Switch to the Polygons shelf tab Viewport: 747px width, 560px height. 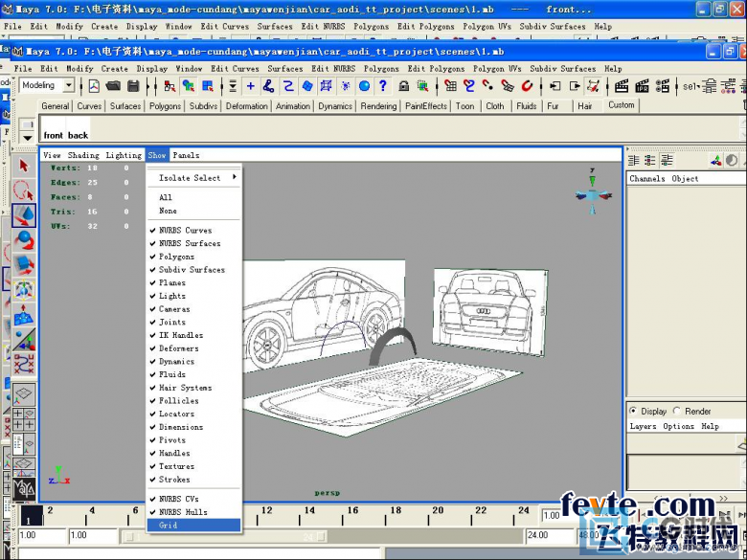165,105
